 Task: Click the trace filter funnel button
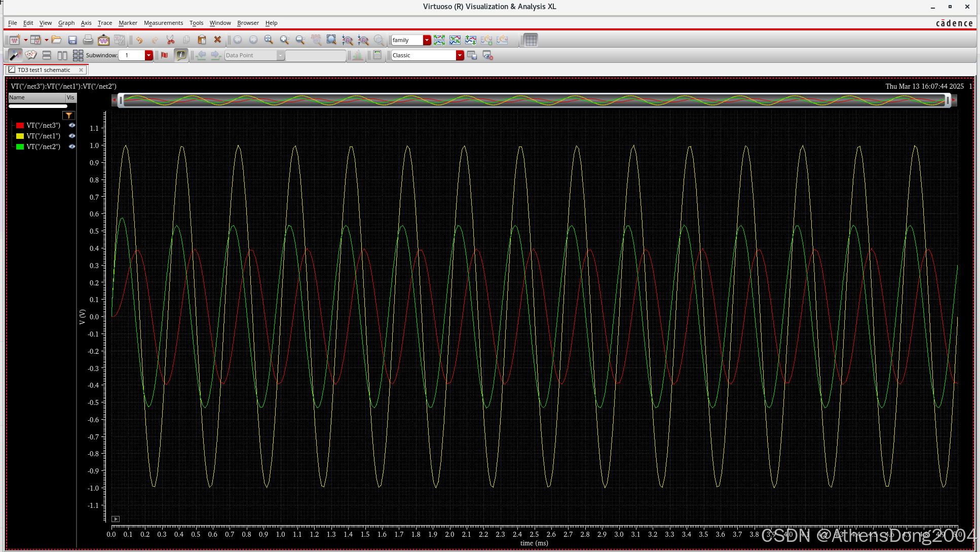[x=69, y=116]
